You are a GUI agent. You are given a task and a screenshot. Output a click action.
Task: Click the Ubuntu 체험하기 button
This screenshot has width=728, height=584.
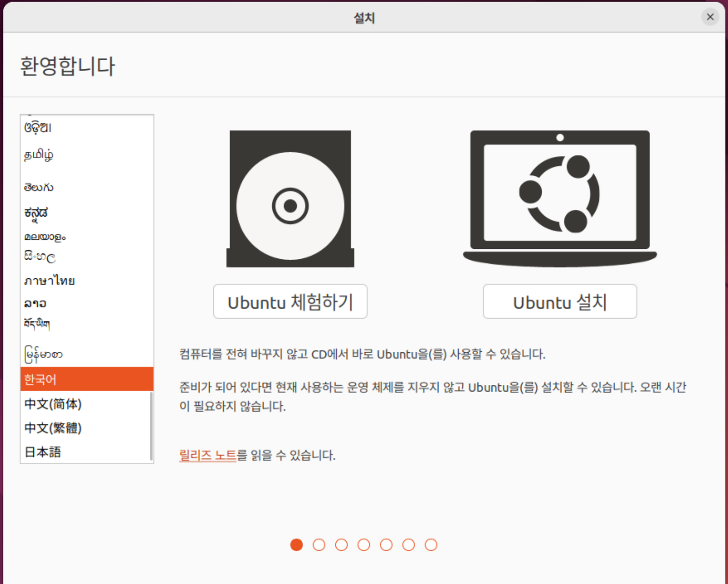[290, 301]
